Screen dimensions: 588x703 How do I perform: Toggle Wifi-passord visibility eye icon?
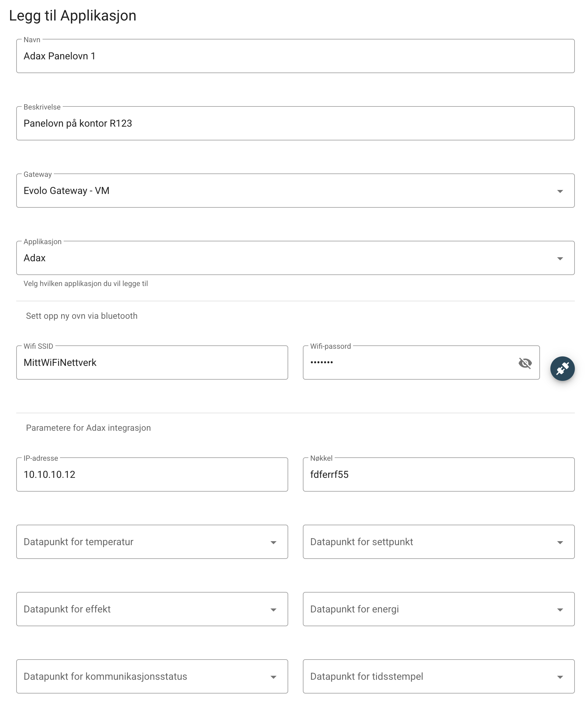click(525, 363)
